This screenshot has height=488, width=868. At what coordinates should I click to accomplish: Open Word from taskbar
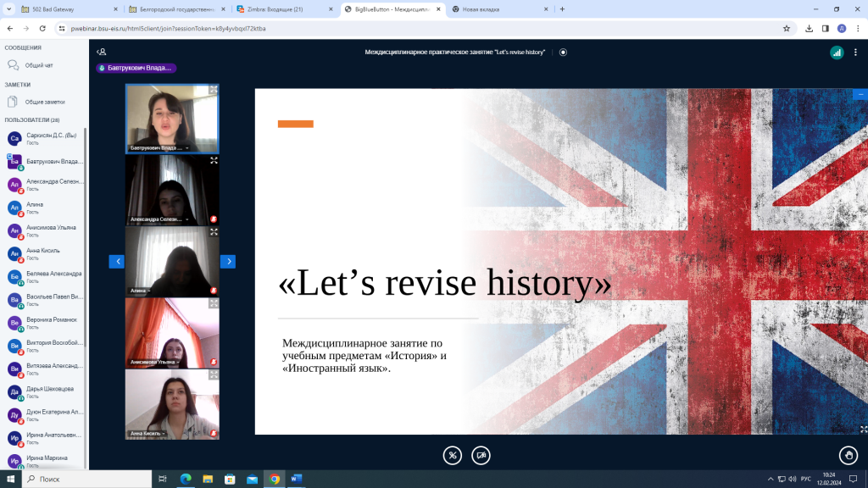pos(296,480)
